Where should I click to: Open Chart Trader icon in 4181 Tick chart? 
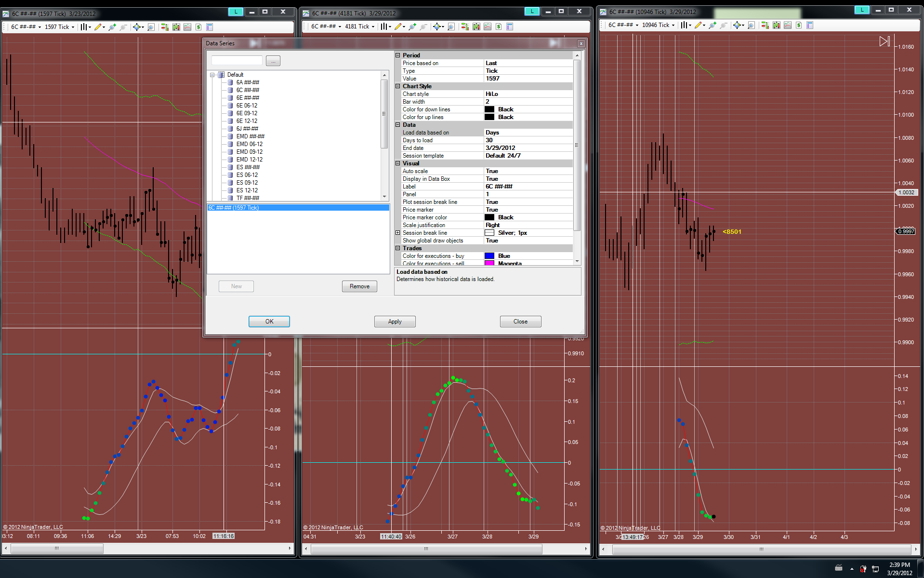[465, 27]
